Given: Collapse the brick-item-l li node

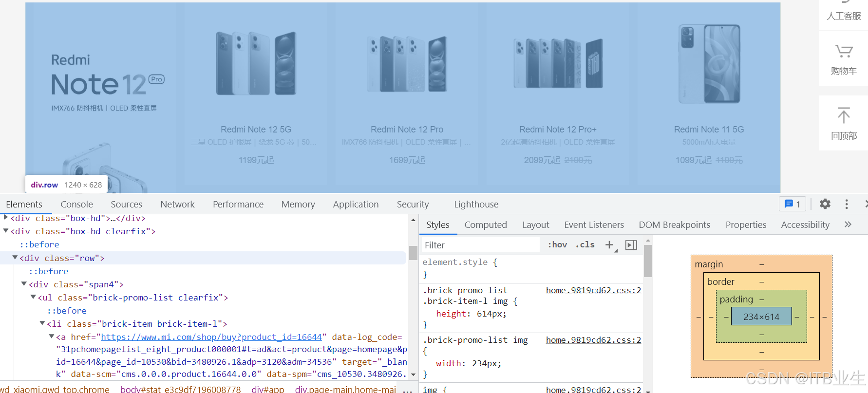Looking at the screenshot, I should coord(42,323).
